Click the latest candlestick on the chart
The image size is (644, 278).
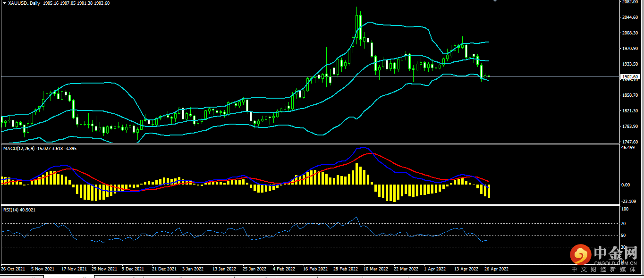489,76
